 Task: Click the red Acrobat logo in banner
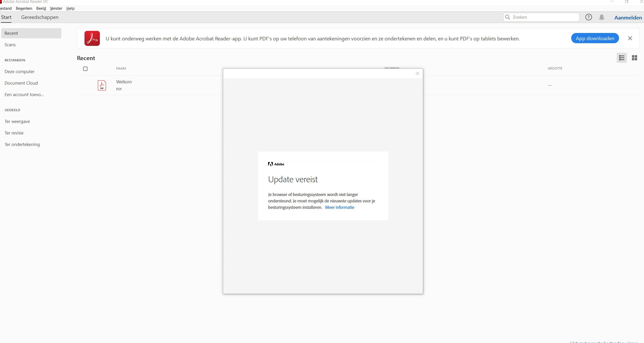[x=92, y=38]
